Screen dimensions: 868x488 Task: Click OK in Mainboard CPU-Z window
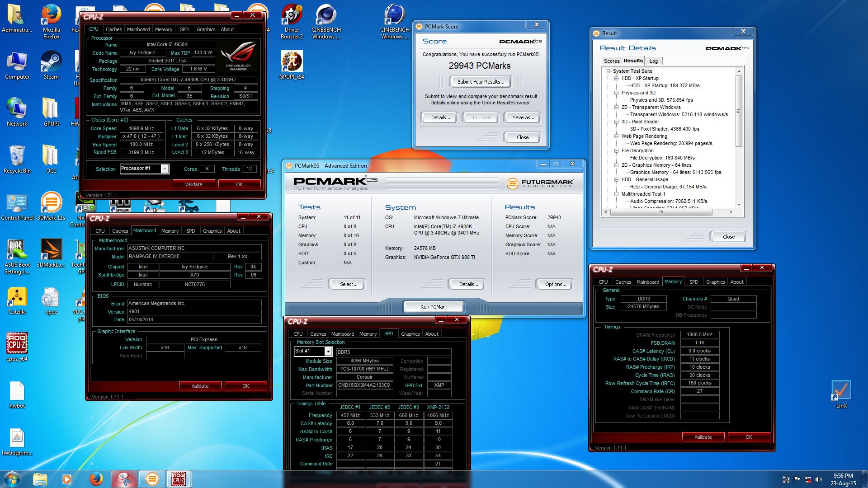245,386
